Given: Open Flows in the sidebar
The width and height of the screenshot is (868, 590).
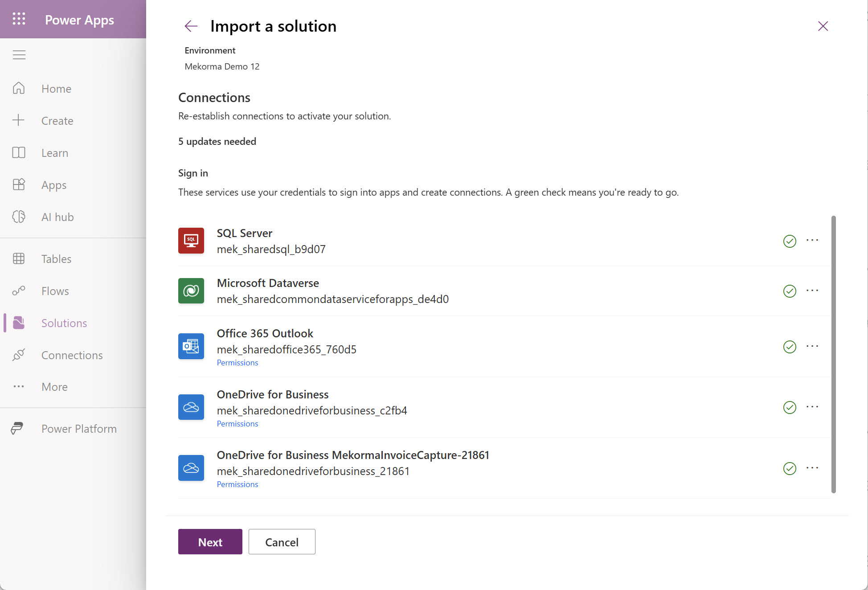Looking at the screenshot, I should click(55, 291).
